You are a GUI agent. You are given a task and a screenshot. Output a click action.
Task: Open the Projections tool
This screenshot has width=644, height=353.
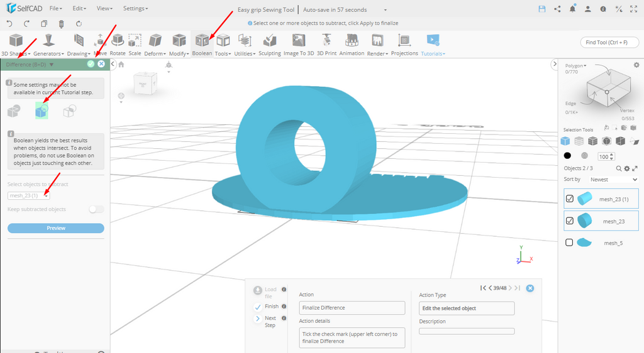(x=404, y=45)
